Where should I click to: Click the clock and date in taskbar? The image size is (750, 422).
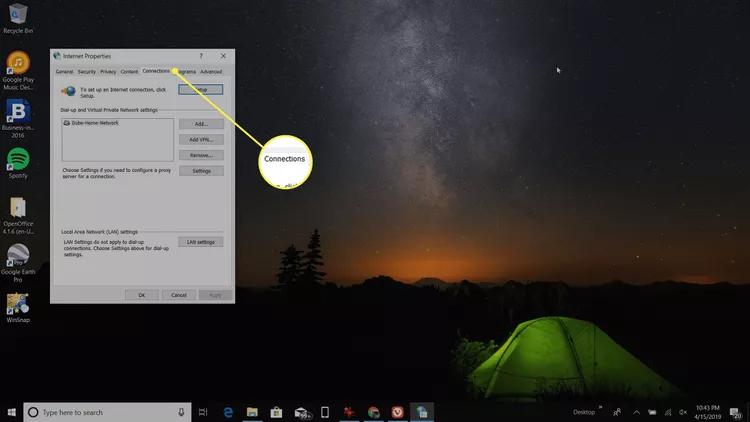coord(708,412)
